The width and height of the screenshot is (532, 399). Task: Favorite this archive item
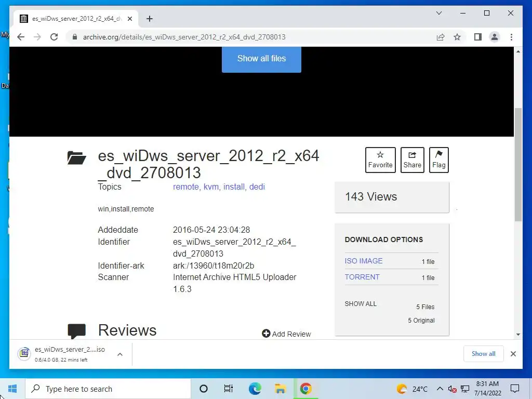[x=380, y=160]
